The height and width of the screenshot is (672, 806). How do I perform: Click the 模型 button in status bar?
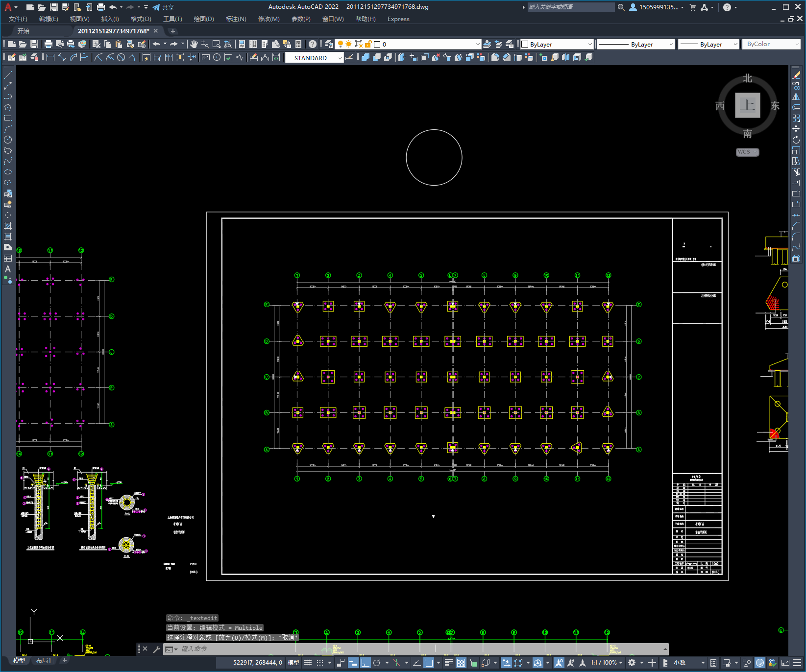293,663
